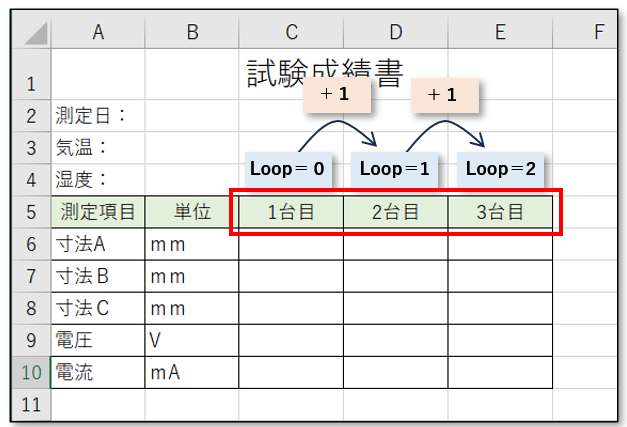This screenshot has width=627, height=427.
Task: Select column E header
Action: click(499, 33)
